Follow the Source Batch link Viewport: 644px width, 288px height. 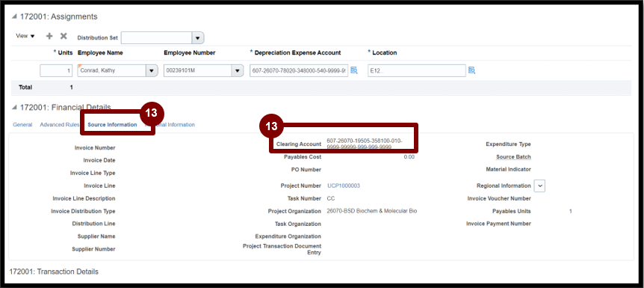coord(513,157)
